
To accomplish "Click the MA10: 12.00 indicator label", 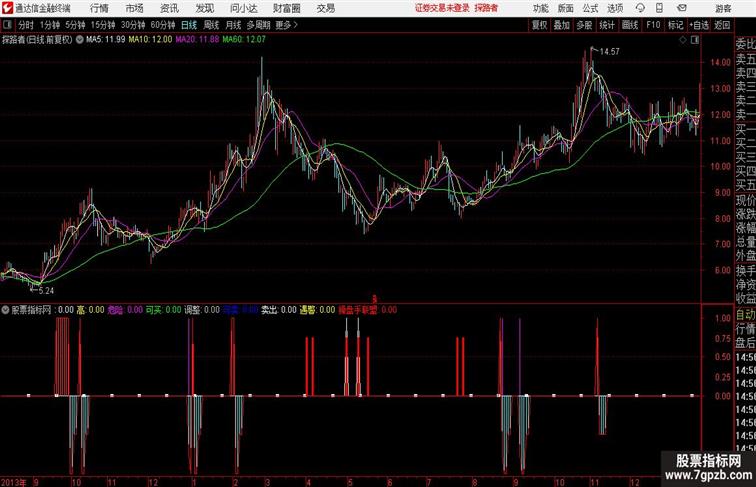I will pos(150,40).
